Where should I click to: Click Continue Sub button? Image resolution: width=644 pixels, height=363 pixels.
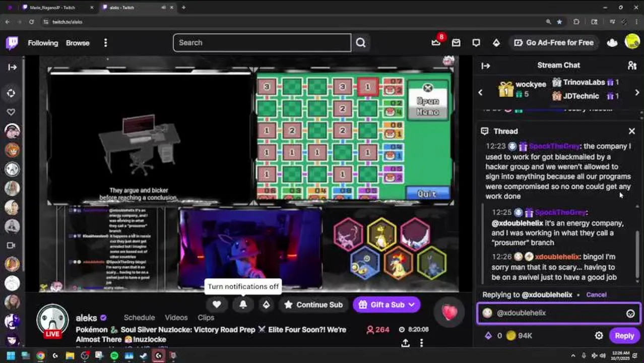coord(313,305)
